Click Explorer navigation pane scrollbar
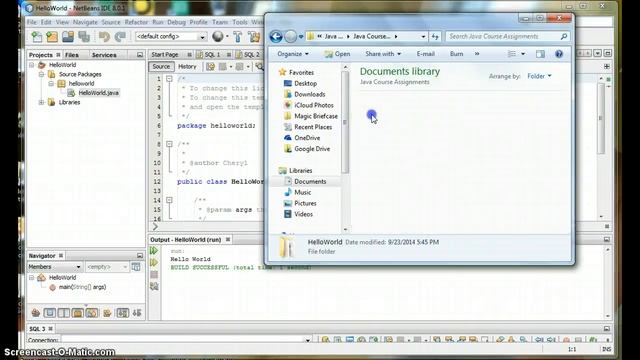Screen dimensions: 640x360 pyautogui.click(x=345, y=122)
